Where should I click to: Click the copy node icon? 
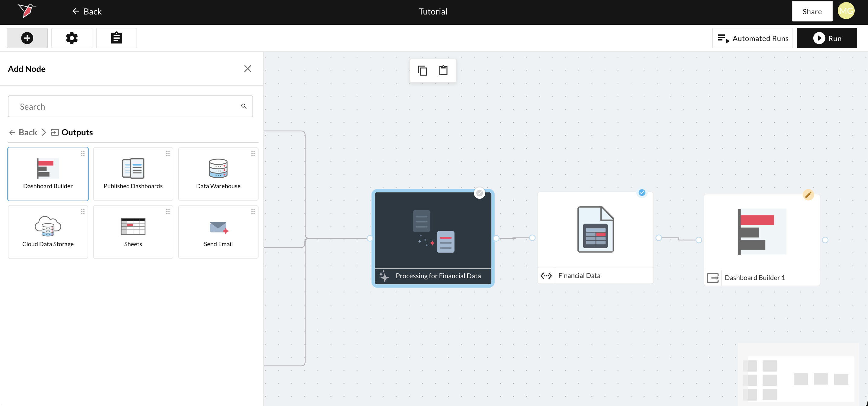click(x=423, y=71)
